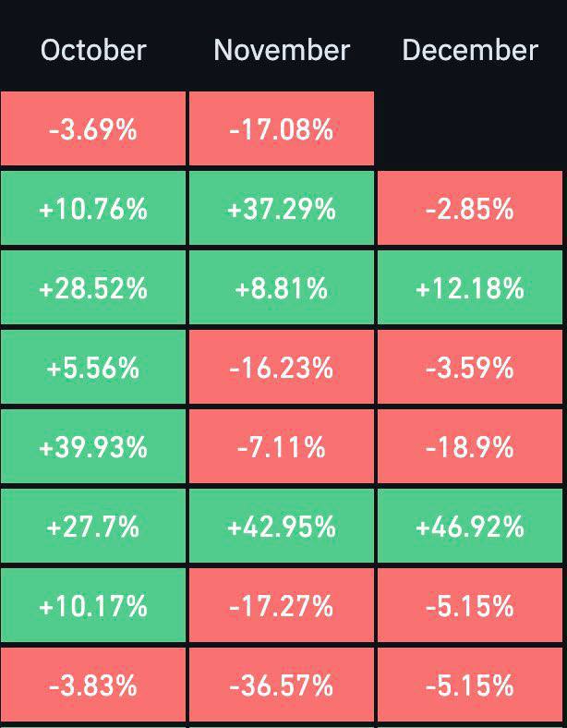Click the November column header
Viewport: 567px width, 728px height.
click(282, 50)
